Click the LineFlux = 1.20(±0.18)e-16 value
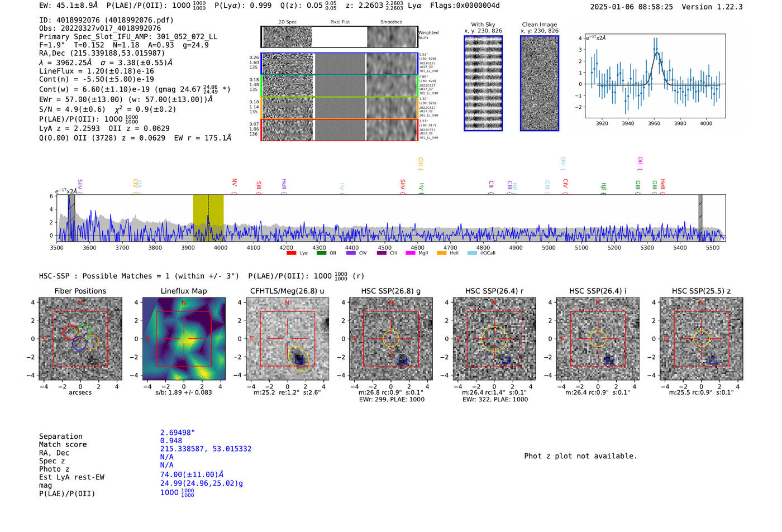This screenshot has width=782, height=532. point(97,71)
